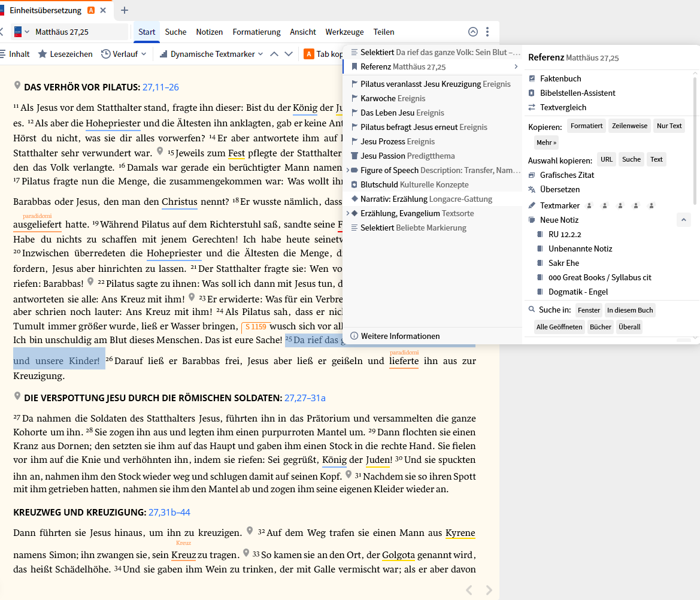Viewport: 700px width, 600px height.
Task: Click the In diesem Buch search button
Action: pos(630,310)
